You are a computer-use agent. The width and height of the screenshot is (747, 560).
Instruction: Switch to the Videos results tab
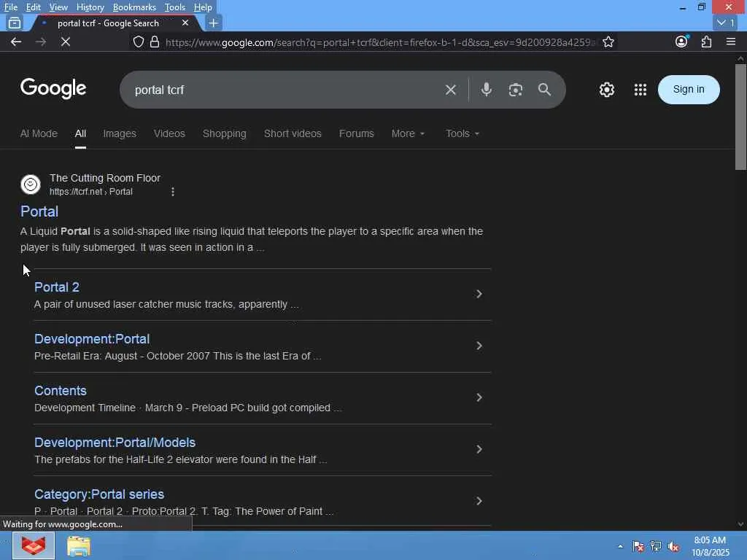point(169,133)
